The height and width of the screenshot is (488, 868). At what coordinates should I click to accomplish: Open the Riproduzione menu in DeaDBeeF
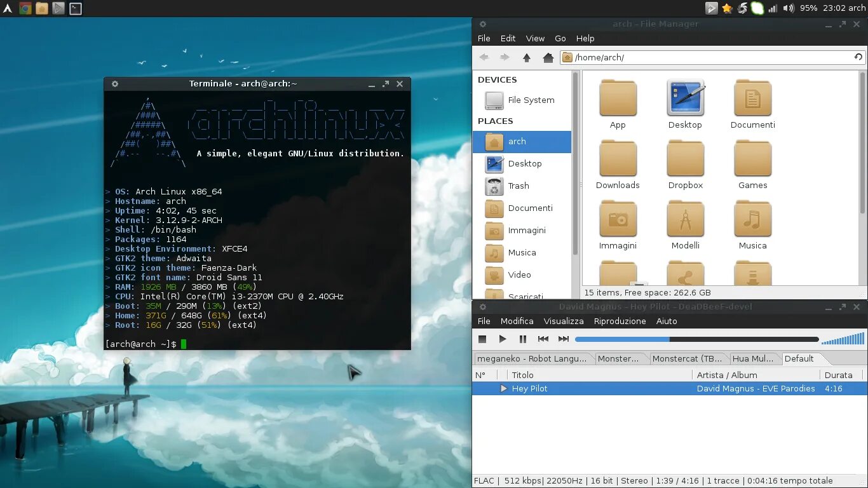(x=620, y=321)
